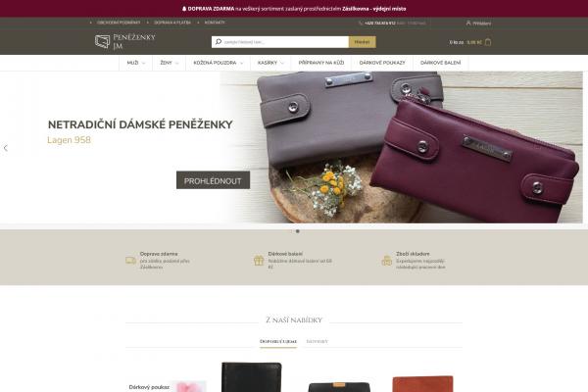588x392 pixels.
Task: Click the PROHLÉDNOUT banner button
Action: pyautogui.click(x=213, y=180)
